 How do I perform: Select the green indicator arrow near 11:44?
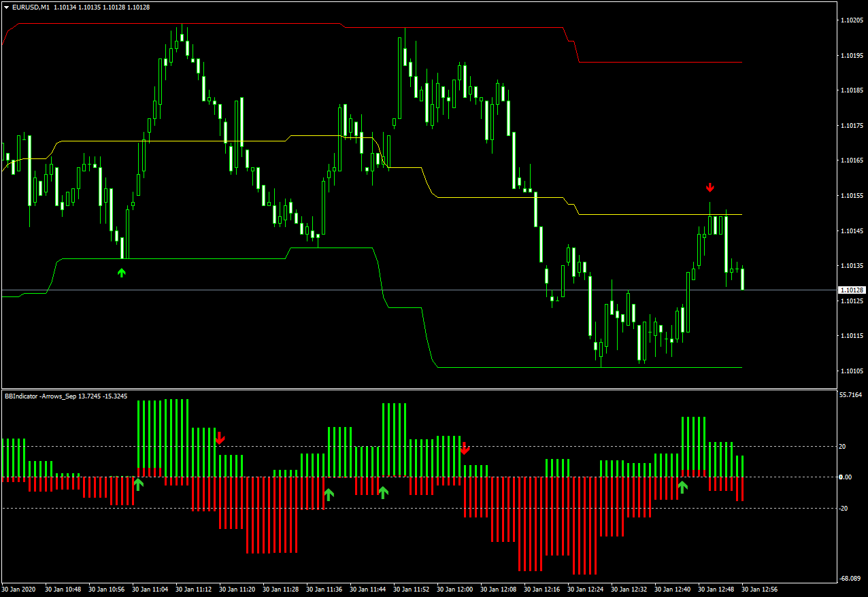point(383,492)
